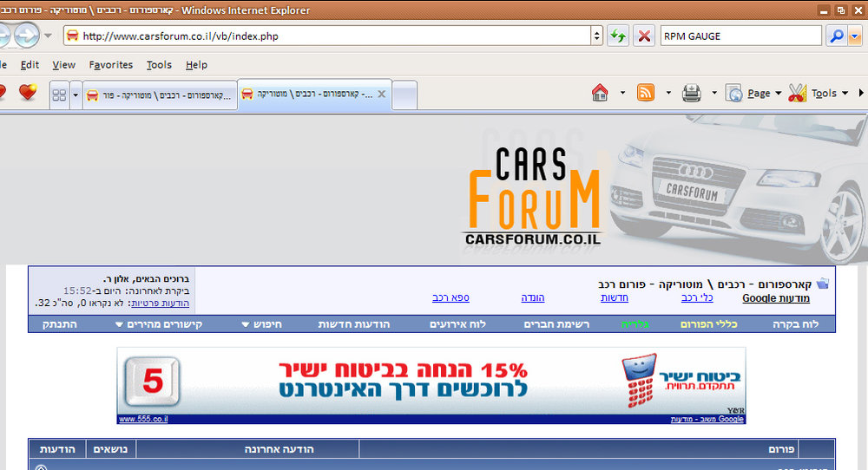
Task: Click the folder icon beside forum breadcrumb
Action: [x=823, y=284]
